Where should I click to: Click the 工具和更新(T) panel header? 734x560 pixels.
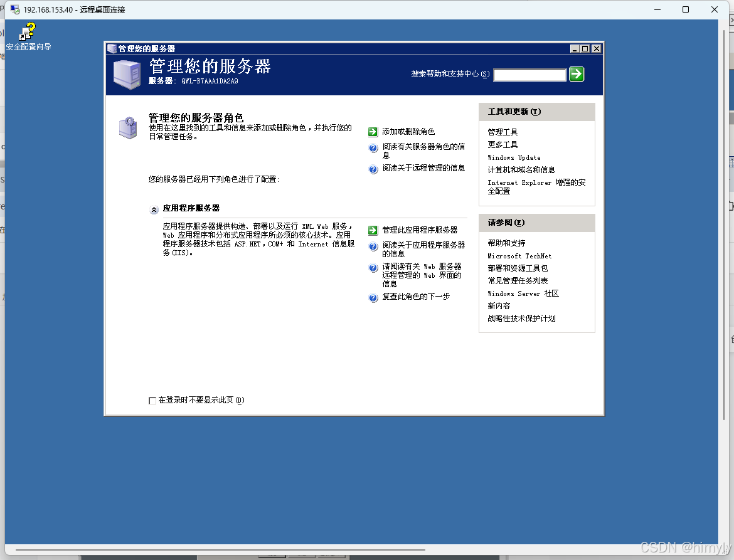click(x=537, y=112)
